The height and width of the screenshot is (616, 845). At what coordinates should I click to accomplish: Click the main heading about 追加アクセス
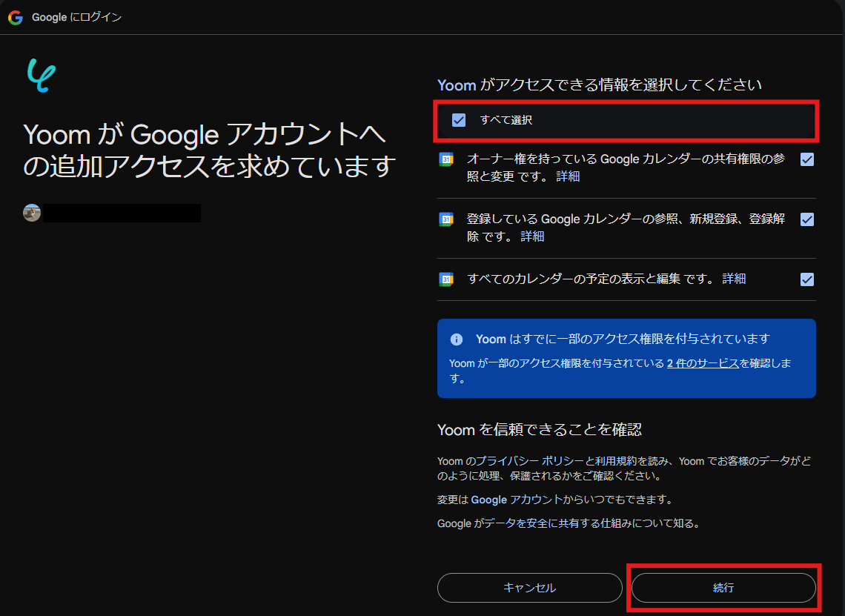click(x=210, y=150)
